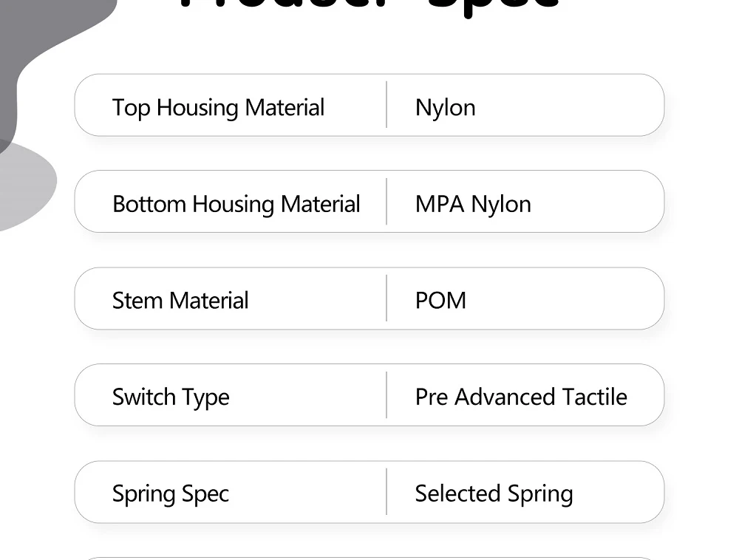This screenshot has height=560, width=739.
Task: Select the "Nylon" value text
Action: tap(445, 108)
